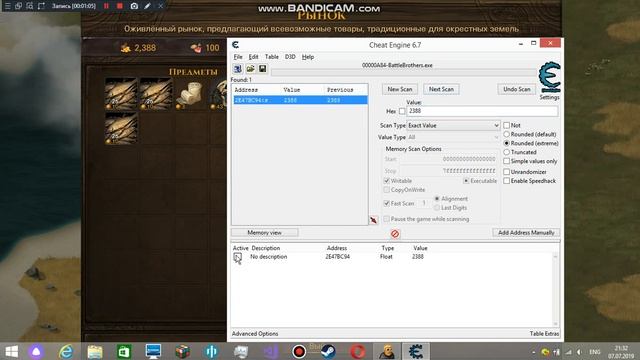The height and width of the screenshot is (360, 640).
Task: Click the scroll item in game inventory
Action: click(x=191, y=93)
